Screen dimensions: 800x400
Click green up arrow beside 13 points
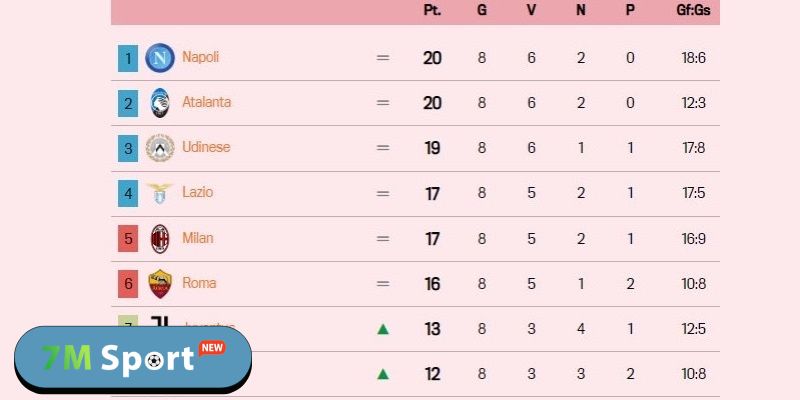[382, 328]
